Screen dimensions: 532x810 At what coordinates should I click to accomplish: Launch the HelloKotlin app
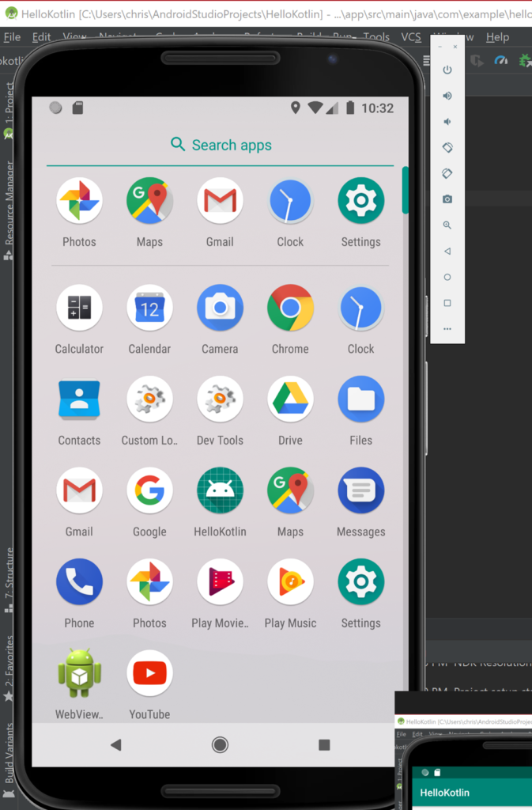[x=220, y=490]
